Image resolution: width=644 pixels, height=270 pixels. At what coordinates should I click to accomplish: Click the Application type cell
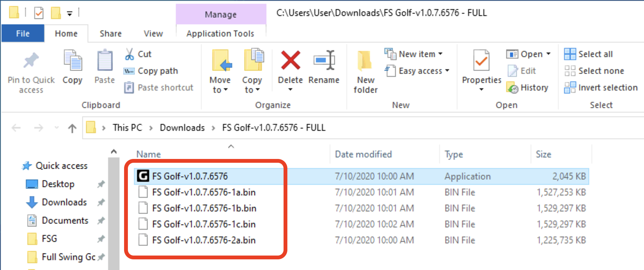(x=467, y=176)
